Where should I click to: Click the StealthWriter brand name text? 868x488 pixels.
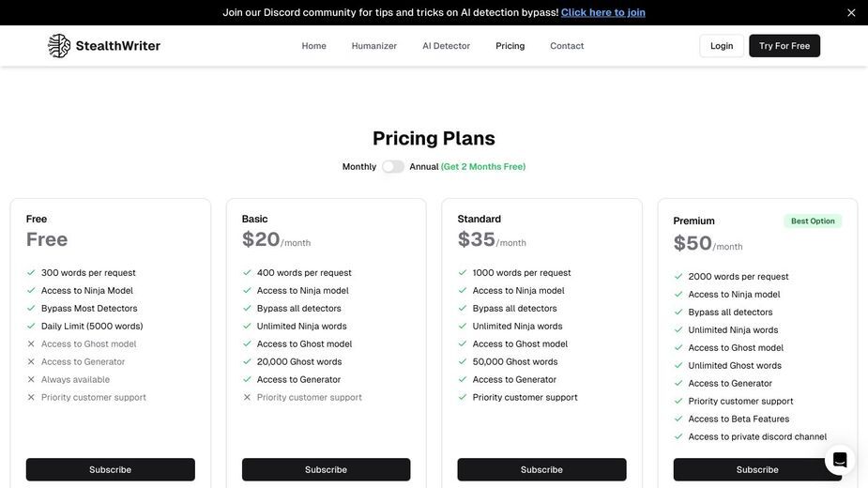(x=118, y=46)
